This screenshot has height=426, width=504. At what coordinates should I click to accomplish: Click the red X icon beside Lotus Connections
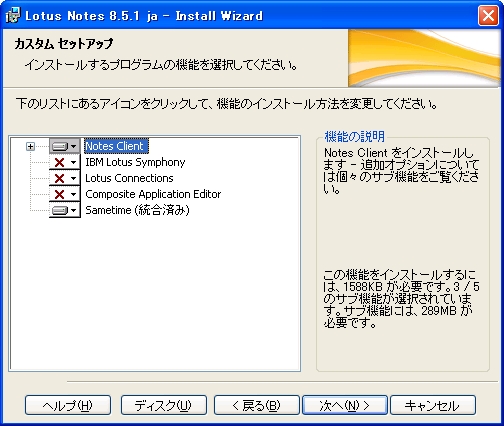60,178
